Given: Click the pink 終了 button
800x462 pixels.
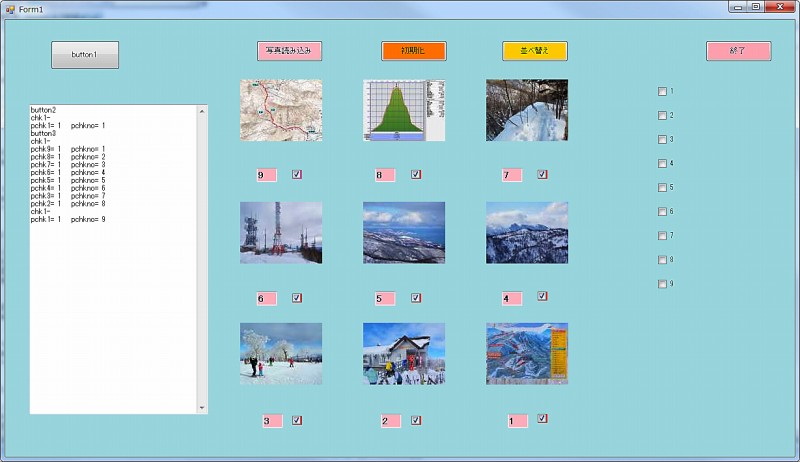Looking at the screenshot, I should 738,51.
